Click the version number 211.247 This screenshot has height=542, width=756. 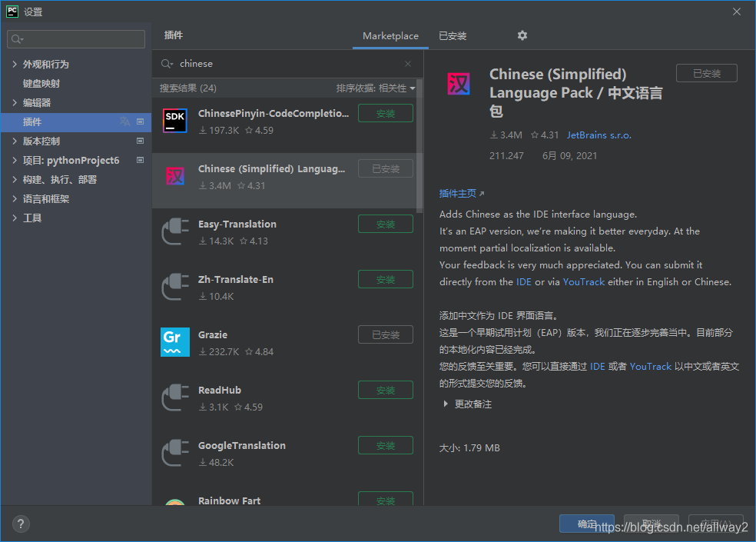(506, 156)
